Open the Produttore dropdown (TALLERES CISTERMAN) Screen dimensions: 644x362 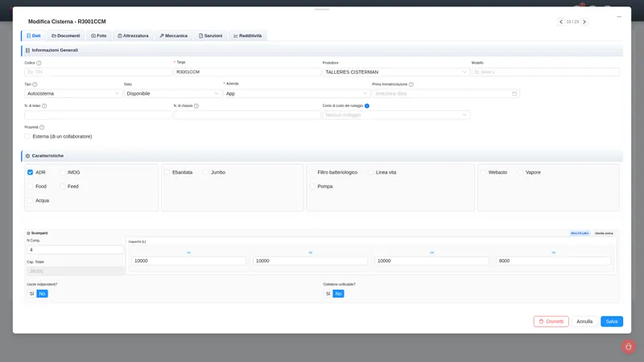[x=396, y=72]
